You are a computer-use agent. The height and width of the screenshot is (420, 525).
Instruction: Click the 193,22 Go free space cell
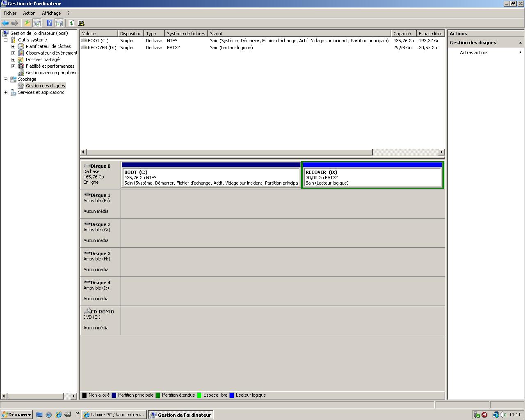coord(429,41)
